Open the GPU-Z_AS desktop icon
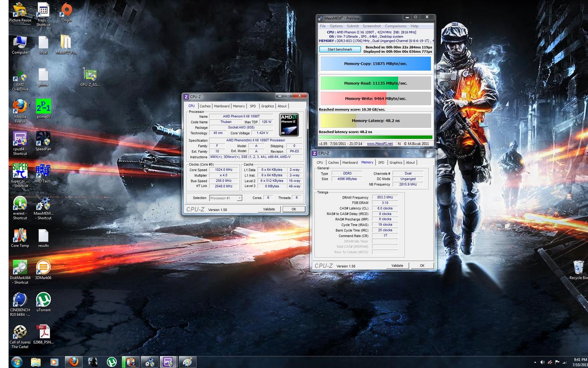 point(90,77)
